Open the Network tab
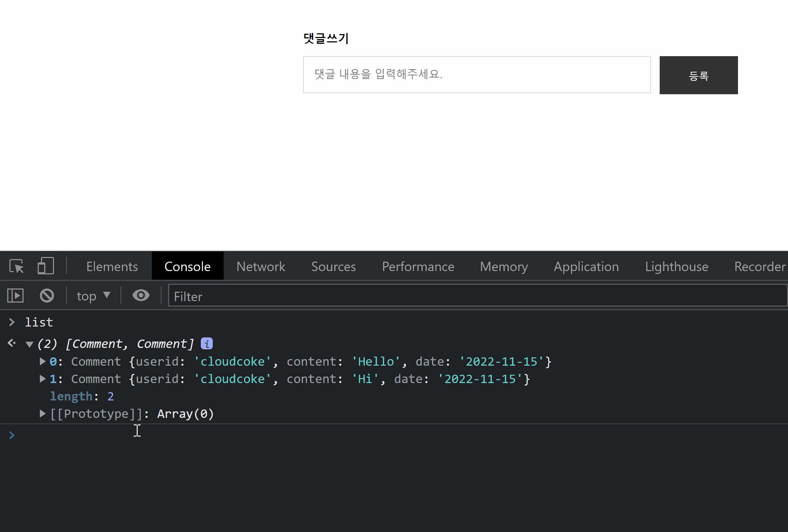This screenshot has height=532, width=788. click(261, 266)
